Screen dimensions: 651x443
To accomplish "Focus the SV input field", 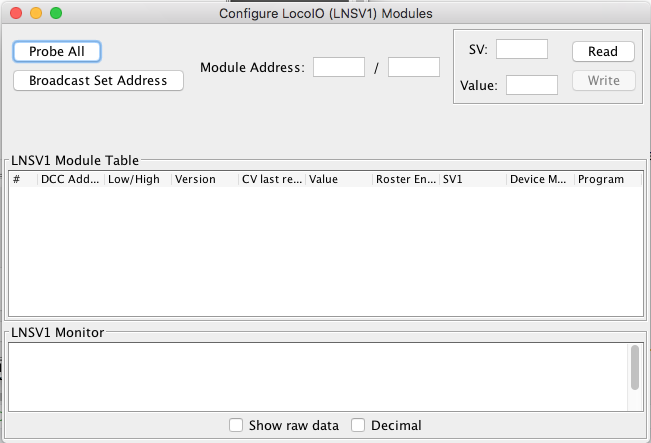I will pos(522,49).
